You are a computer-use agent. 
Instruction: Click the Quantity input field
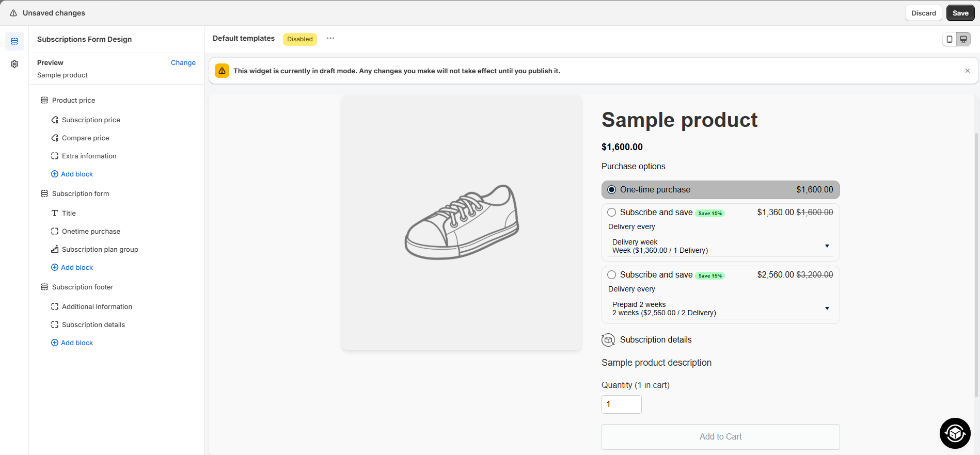point(621,404)
